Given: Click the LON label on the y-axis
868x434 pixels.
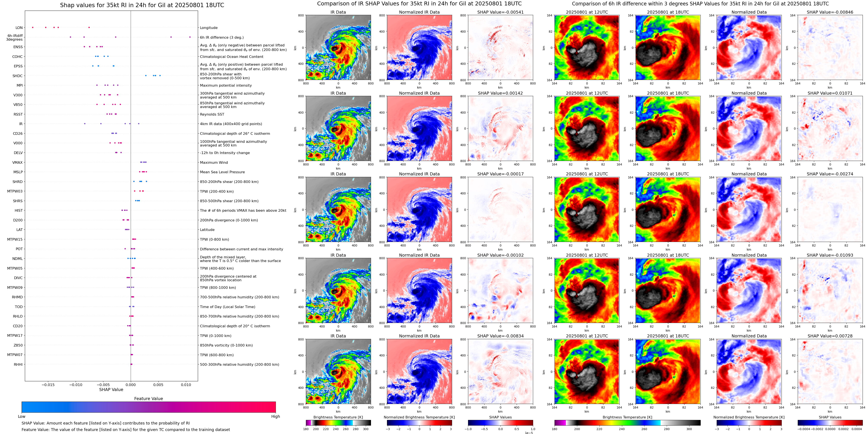Looking at the screenshot, I should click(19, 28).
